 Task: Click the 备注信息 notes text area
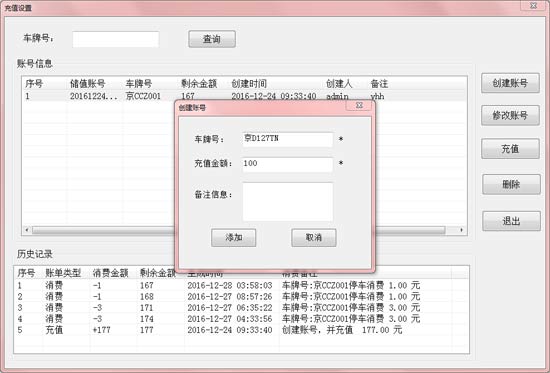coord(287,201)
